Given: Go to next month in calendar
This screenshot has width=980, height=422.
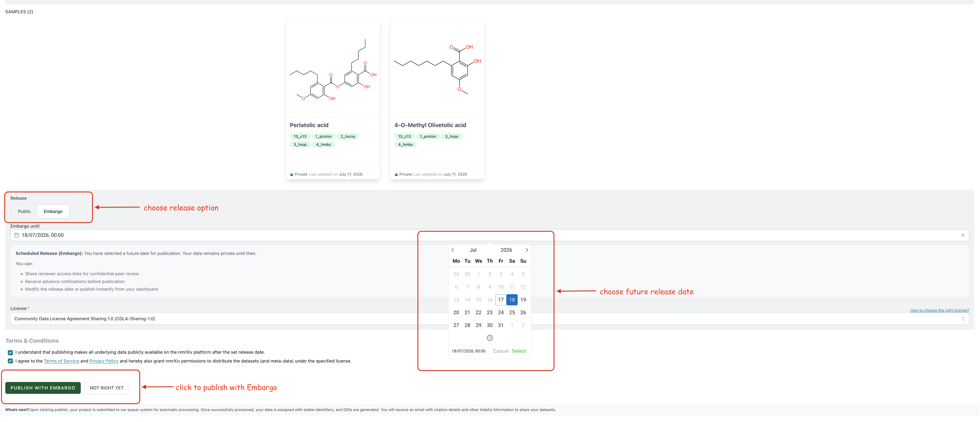Looking at the screenshot, I should (526, 250).
